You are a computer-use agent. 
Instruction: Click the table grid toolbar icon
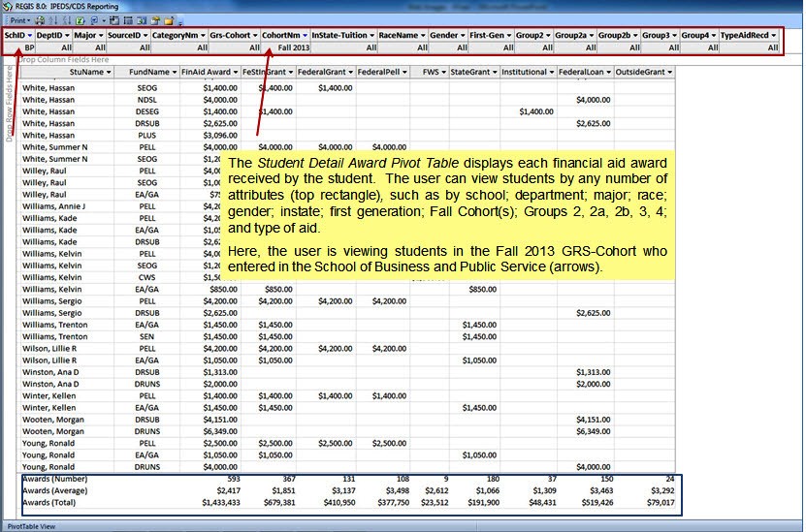pos(128,20)
